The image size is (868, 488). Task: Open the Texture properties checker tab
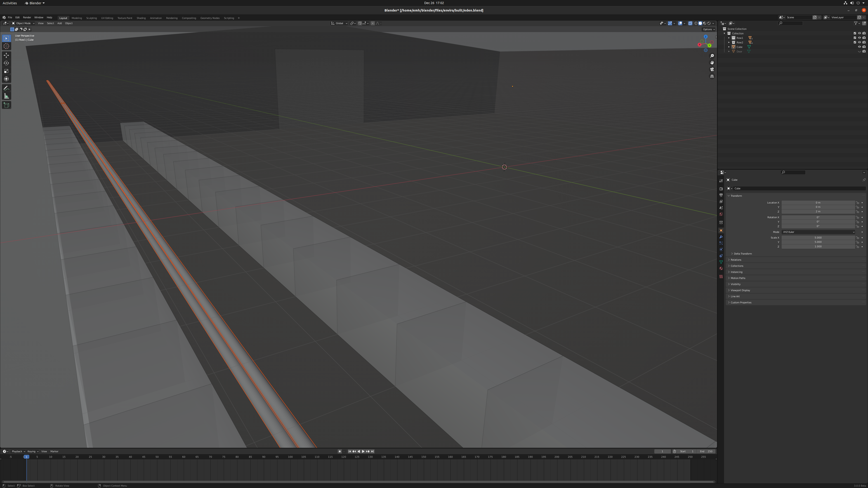click(721, 277)
